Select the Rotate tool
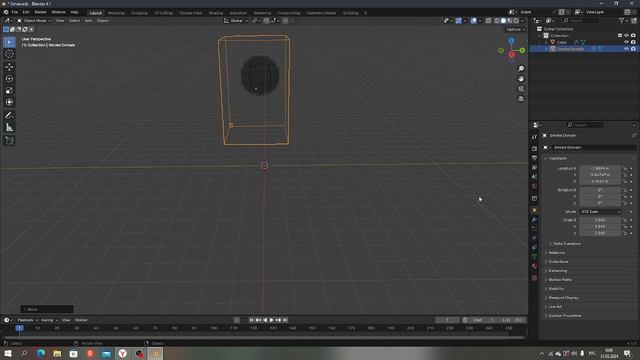Screen dimensions: 640x360 click(x=9, y=78)
